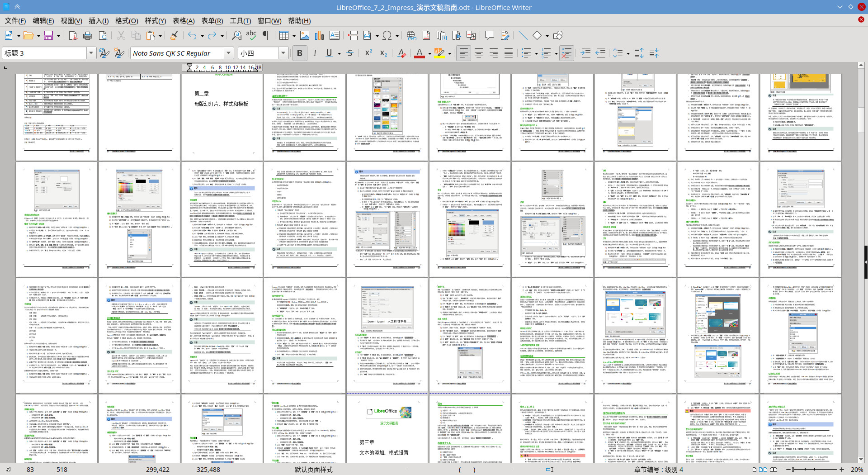Open font name dropdown list
868x475 pixels.
[229, 53]
